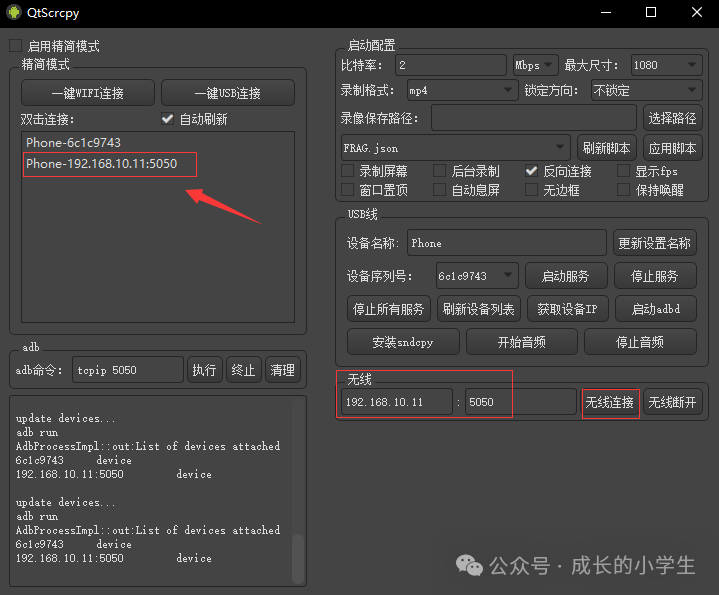Screen dimensions: 719x595
Task: Enable 无边框 checkbox
Action: coord(531,189)
